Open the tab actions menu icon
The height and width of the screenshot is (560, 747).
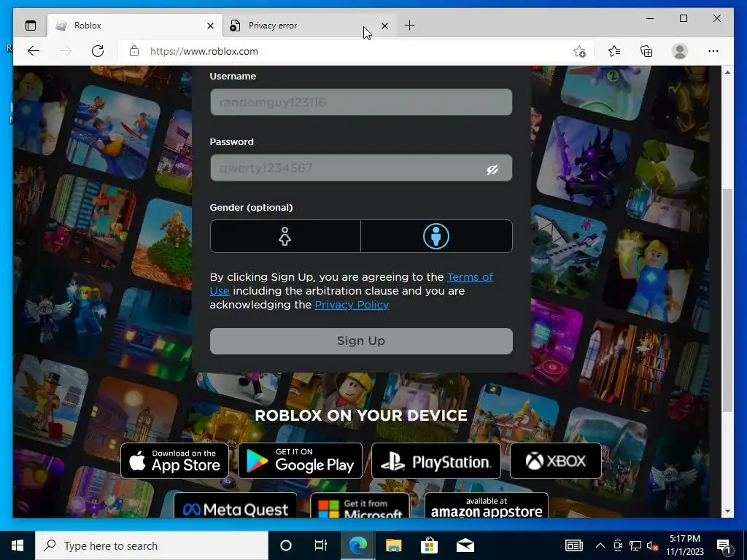point(31,26)
